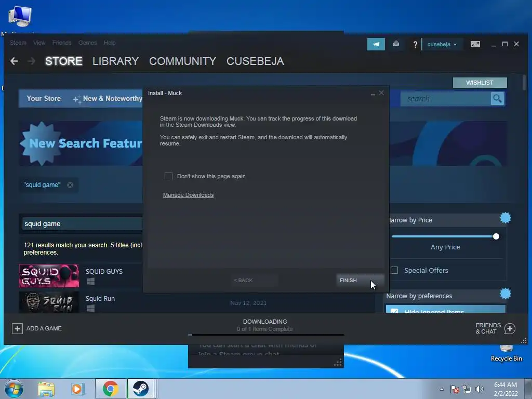Open Friends & Chat plus icon
This screenshot has height=399, width=532.
(x=510, y=328)
